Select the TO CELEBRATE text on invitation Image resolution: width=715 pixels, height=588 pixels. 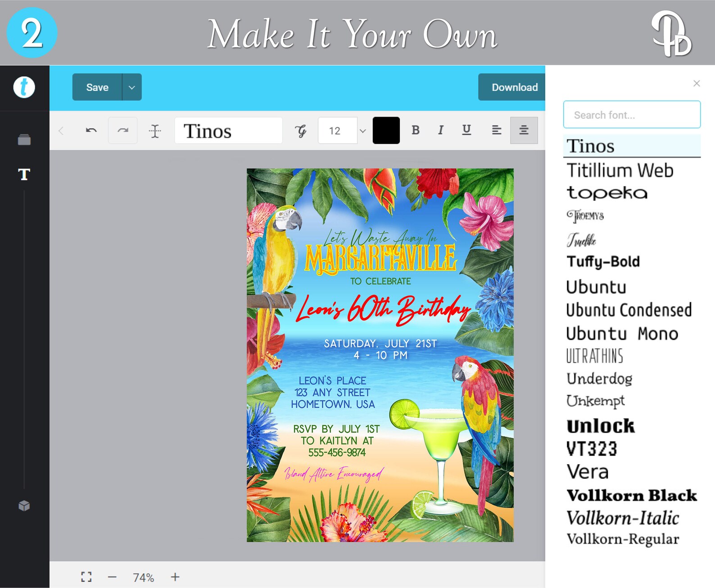[380, 281]
